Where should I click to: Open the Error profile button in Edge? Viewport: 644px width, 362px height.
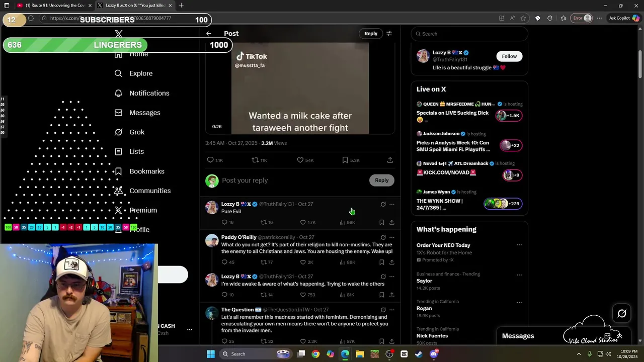point(582,18)
